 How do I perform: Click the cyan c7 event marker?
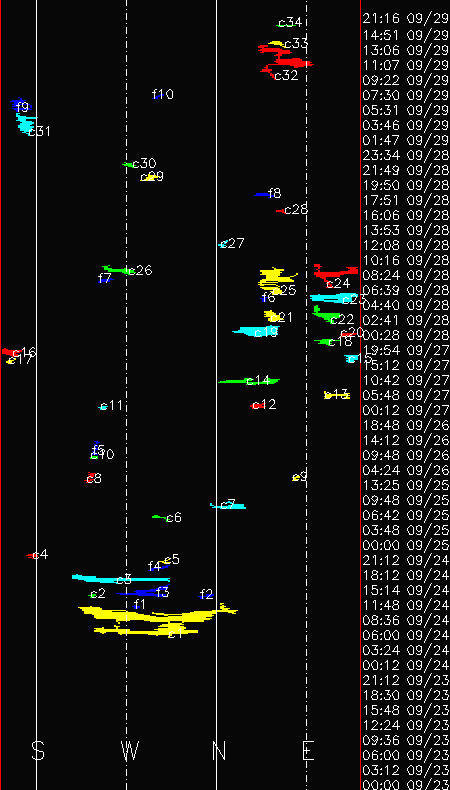[x=228, y=506]
